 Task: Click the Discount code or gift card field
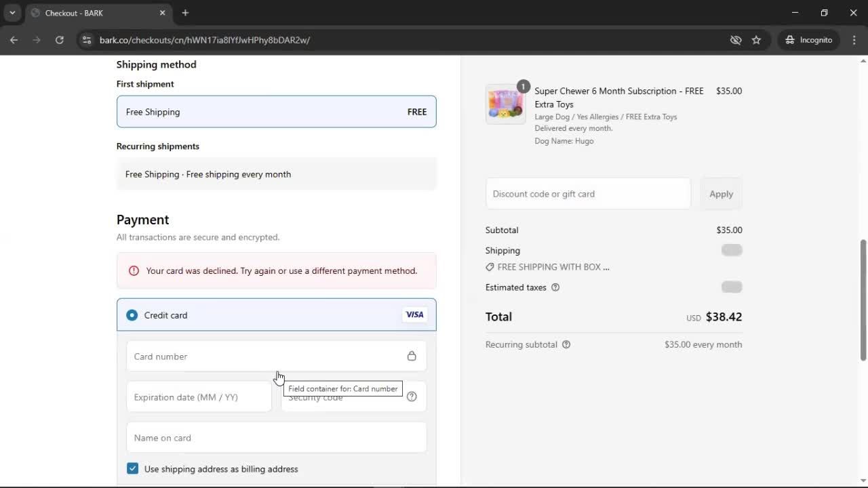point(588,194)
